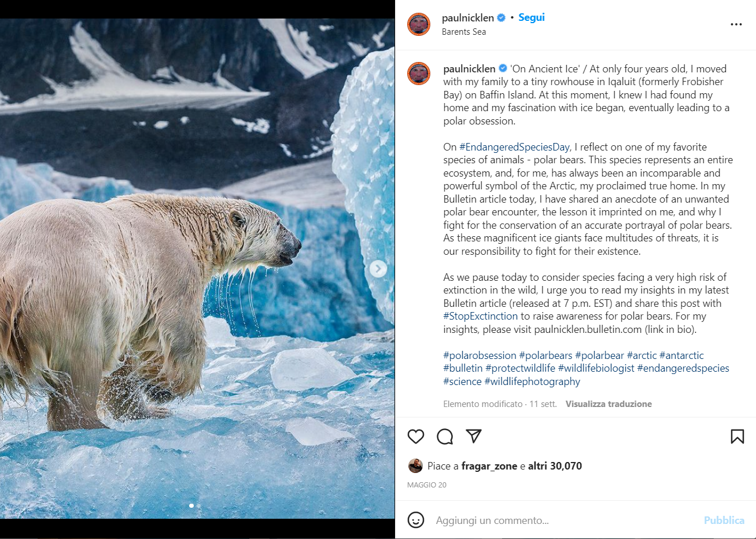Open the #StopExctinction hashtag link
Screen dimensions: 756x539
[x=481, y=316]
